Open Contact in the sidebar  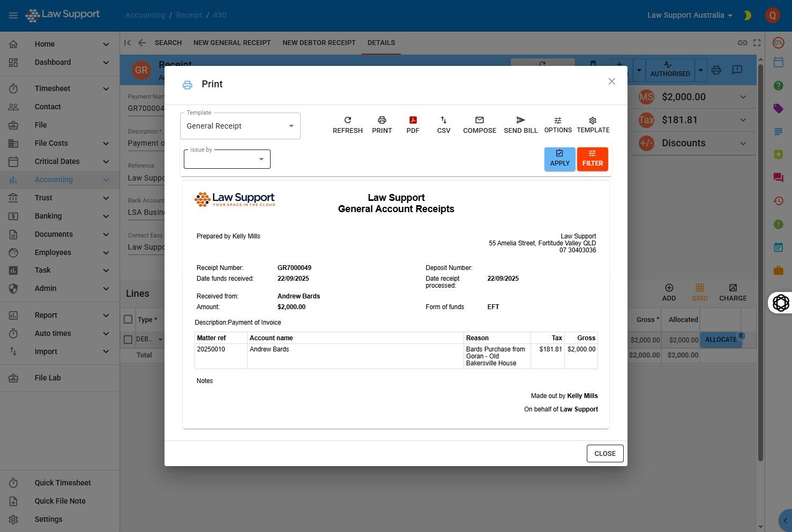tap(59, 107)
